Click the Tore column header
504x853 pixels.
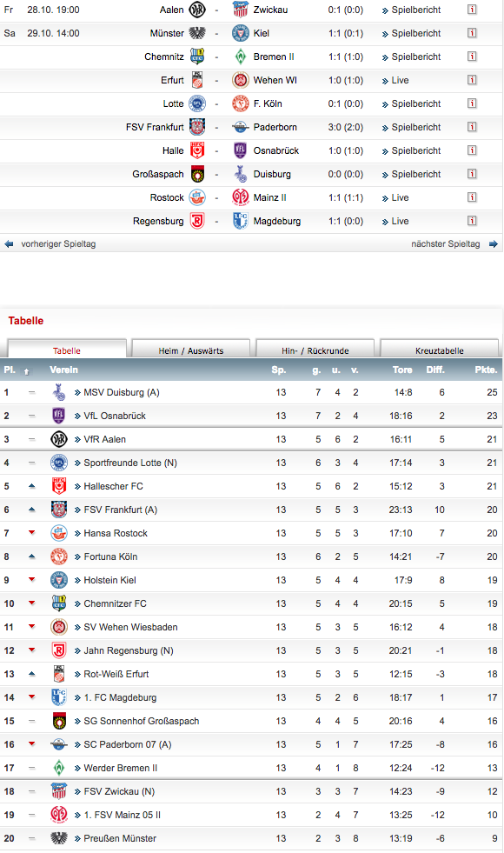coord(402,370)
